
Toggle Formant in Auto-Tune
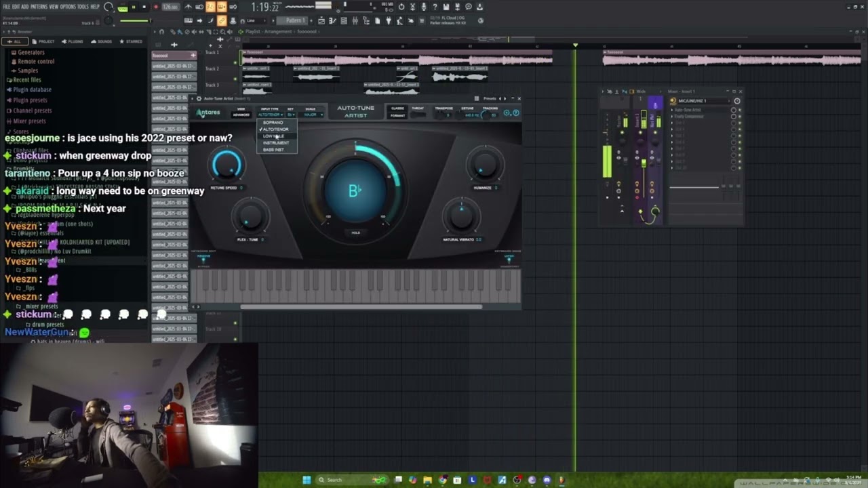397,115
